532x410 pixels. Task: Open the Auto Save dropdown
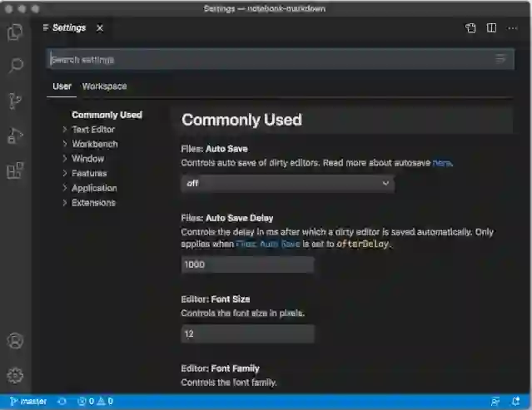coord(288,184)
